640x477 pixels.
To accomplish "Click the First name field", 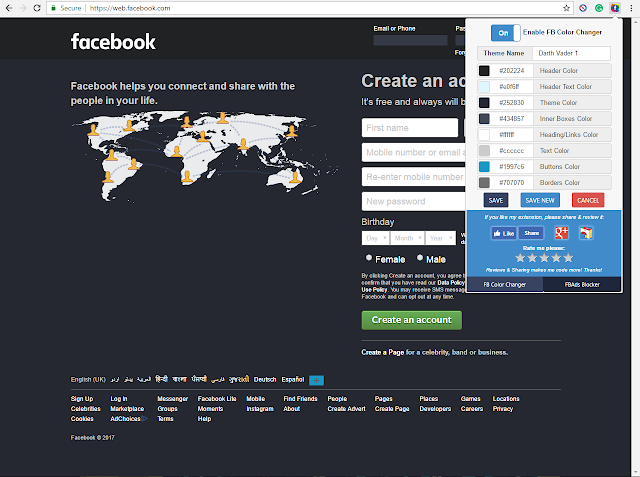I will 410,128.
